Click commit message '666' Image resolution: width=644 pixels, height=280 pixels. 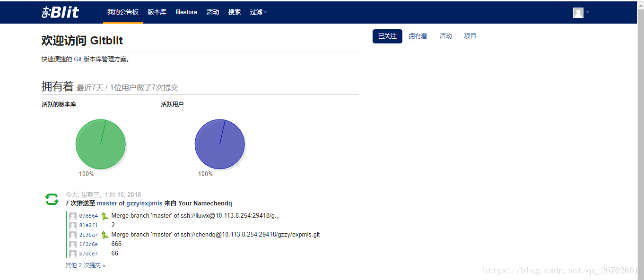click(116, 244)
